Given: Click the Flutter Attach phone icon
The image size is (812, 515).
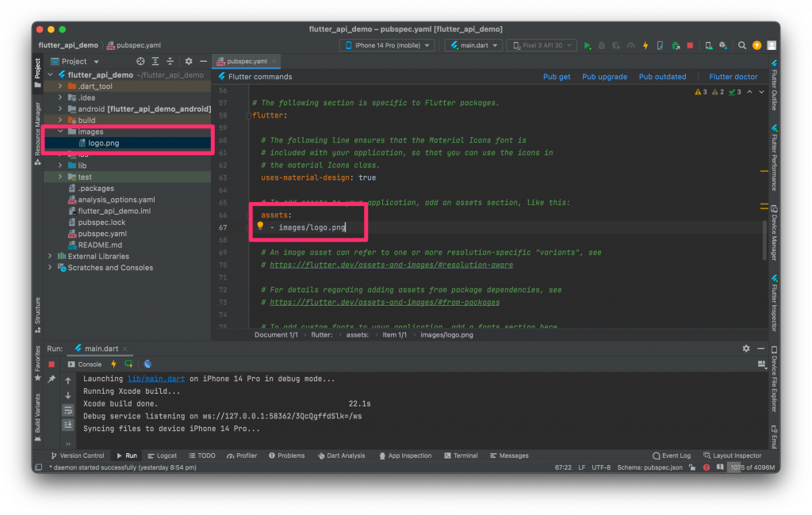Looking at the screenshot, I should (661, 45).
